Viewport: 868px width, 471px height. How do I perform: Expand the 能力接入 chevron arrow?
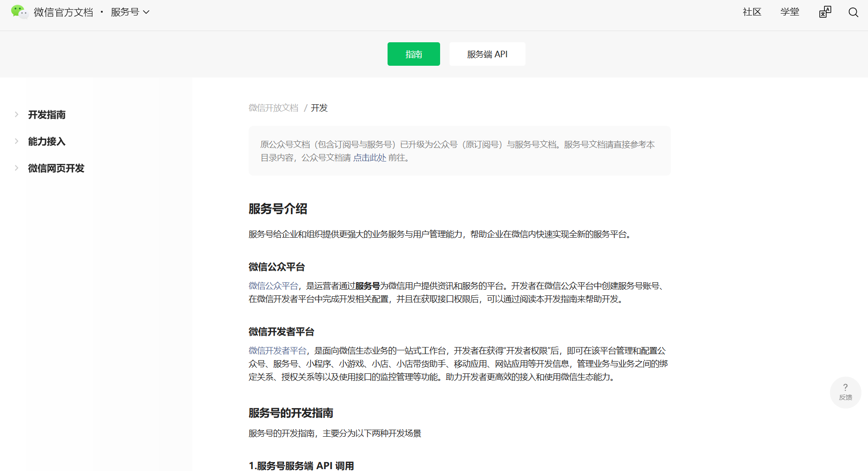[x=16, y=141]
